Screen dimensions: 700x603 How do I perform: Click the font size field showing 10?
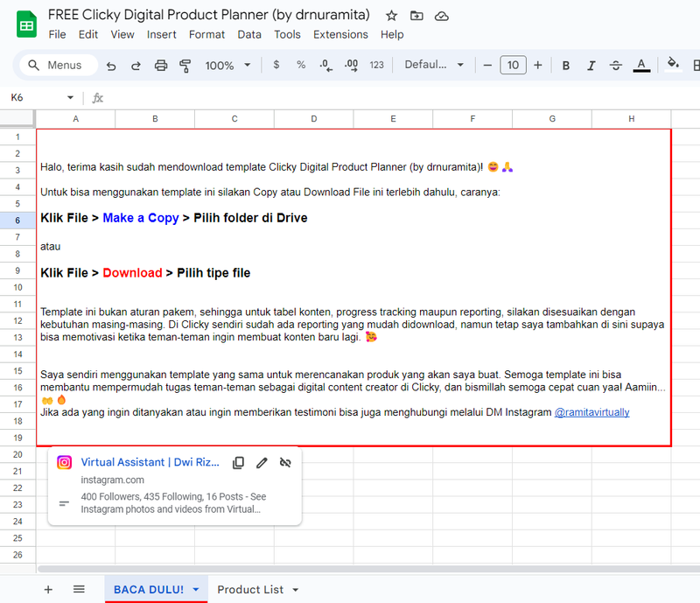click(513, 66)
